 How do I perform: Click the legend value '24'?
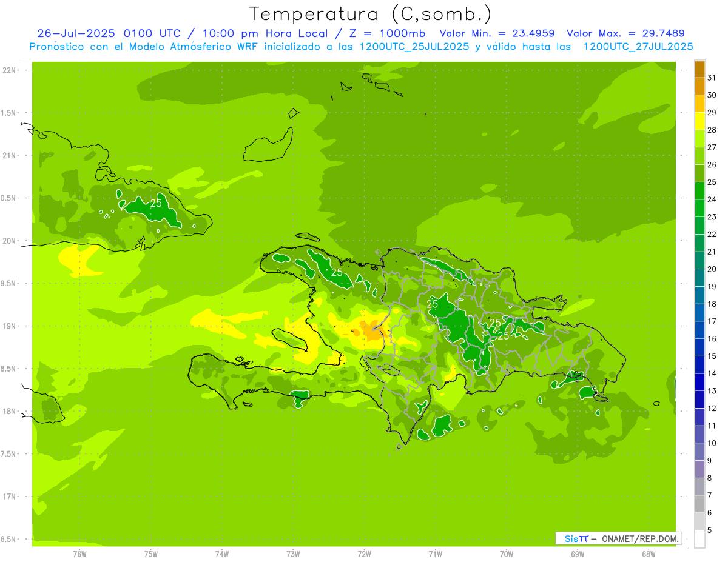(712, 199)
